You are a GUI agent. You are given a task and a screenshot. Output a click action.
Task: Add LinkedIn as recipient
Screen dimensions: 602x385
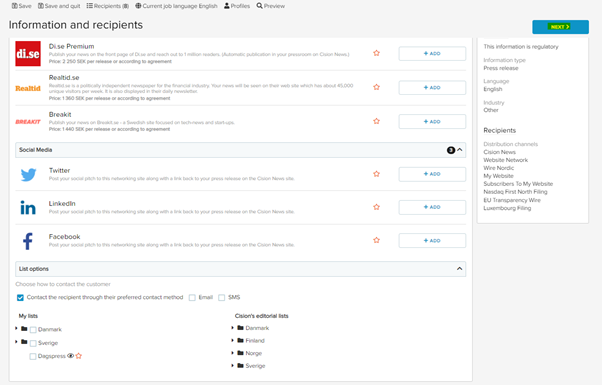(432, 207)
